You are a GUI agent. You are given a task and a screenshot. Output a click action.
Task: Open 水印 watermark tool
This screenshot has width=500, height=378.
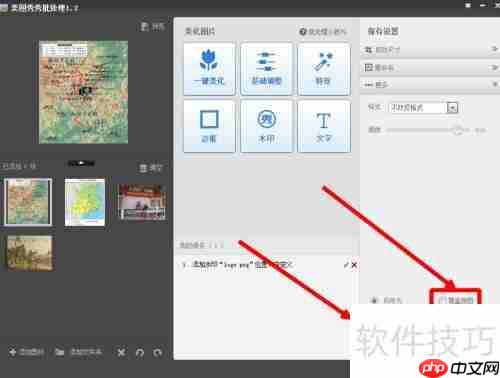click(x=266, y=126)
